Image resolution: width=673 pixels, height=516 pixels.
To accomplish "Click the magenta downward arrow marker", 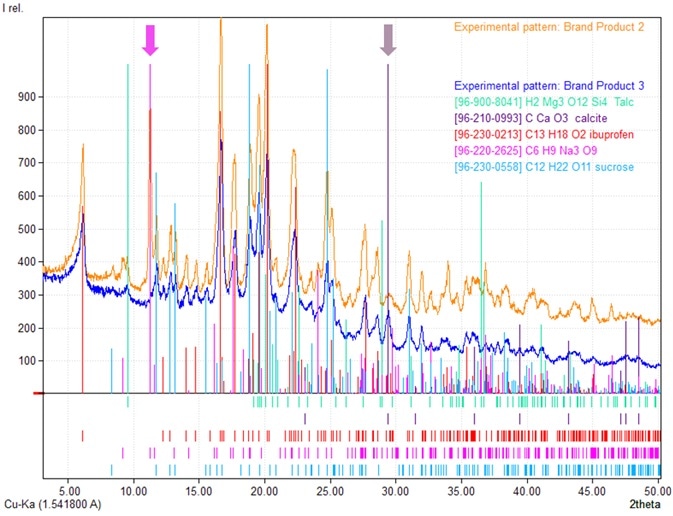I will 150,40.
